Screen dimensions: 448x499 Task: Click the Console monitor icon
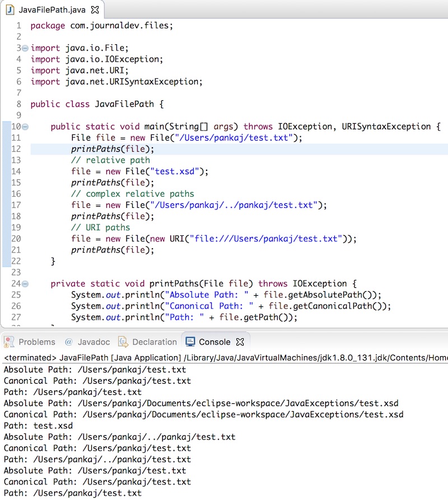tap(190, 342)
